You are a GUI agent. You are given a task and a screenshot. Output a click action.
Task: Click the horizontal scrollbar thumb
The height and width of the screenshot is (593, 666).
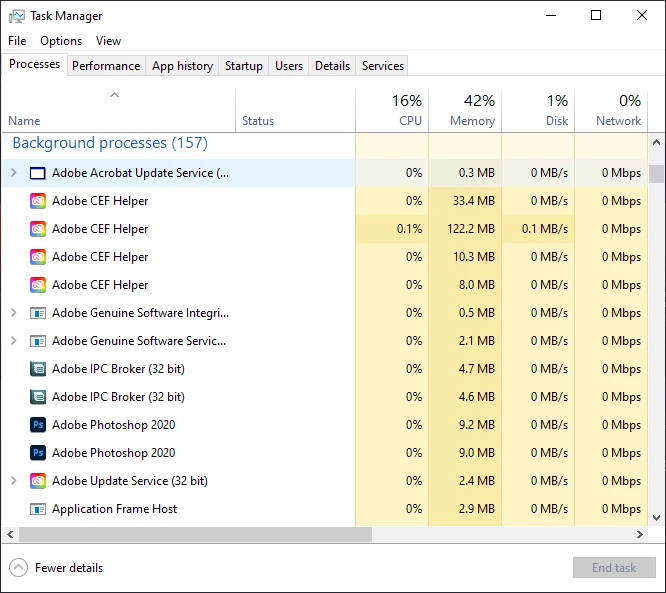pos(195,534)
